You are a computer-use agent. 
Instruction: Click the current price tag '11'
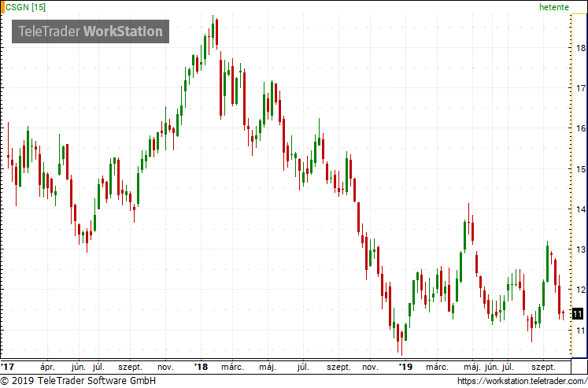pyautogui.click(x=578, y=314)
